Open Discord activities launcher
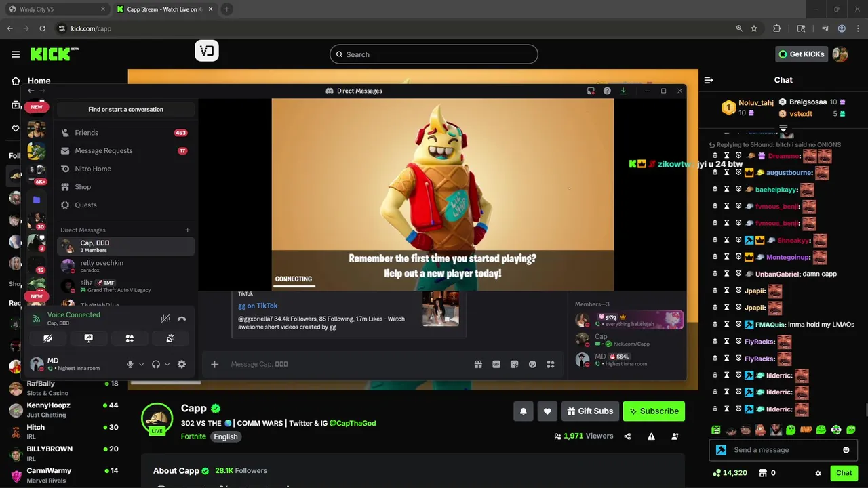This screenshot has height=488, width=868. [x=130, y=338]
